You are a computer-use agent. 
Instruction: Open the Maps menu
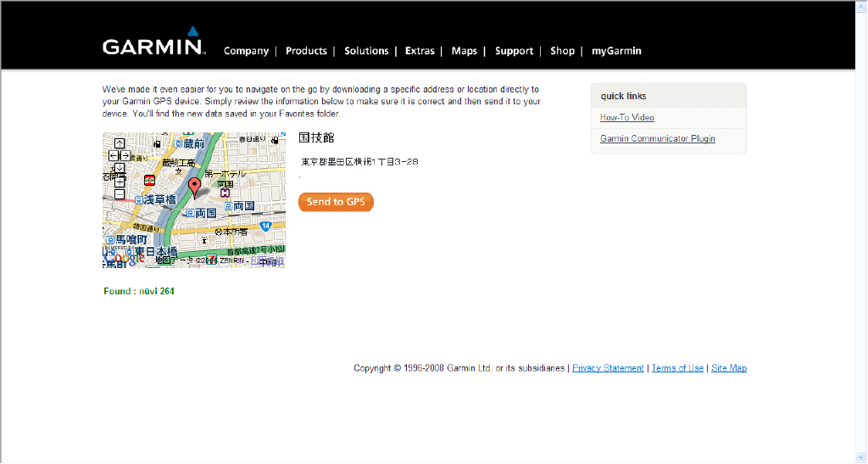point(464,51)
